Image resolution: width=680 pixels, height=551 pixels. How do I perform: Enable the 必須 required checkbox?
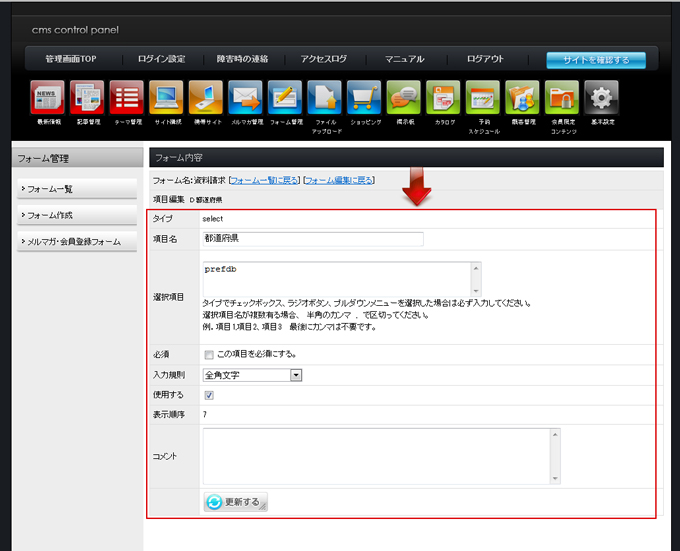click(208, 354)
